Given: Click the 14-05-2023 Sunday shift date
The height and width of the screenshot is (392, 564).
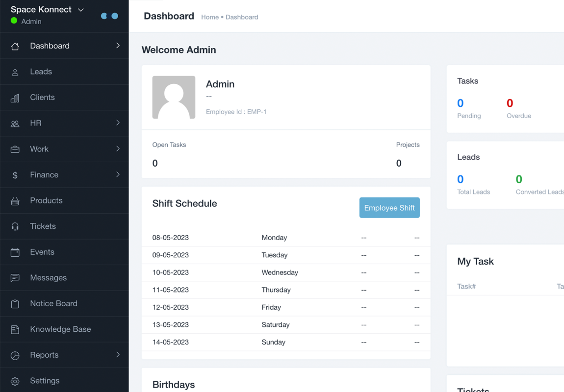Looking at the screenshot, I should [x=171, y=342].
